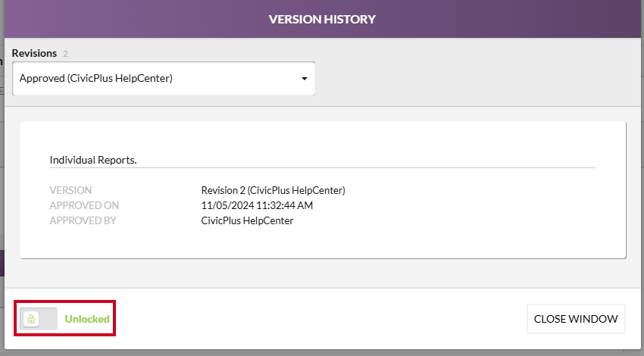
Task: Click the revisions count '2'
Action: point(65,54)
